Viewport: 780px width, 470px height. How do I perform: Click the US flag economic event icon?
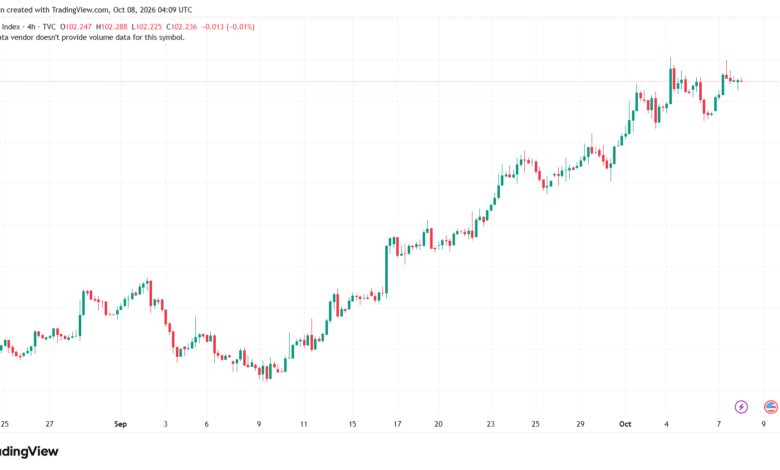coord(771,407)
